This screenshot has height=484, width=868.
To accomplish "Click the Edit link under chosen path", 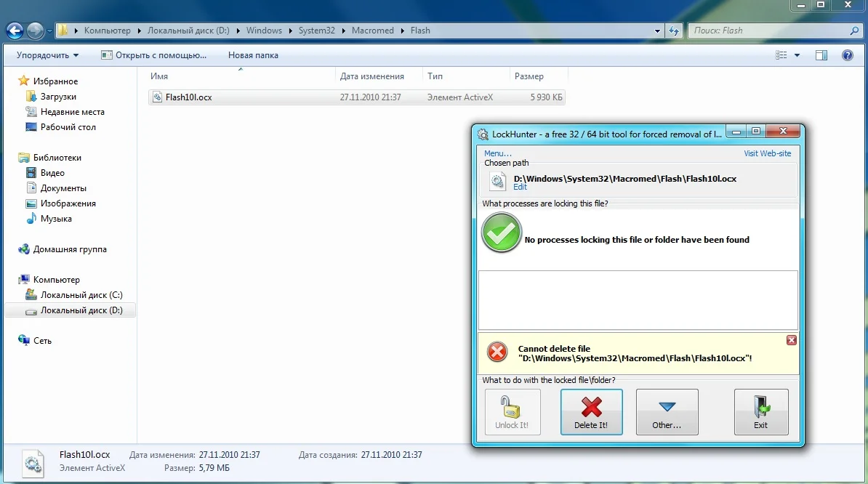I will tap(520, 187).
